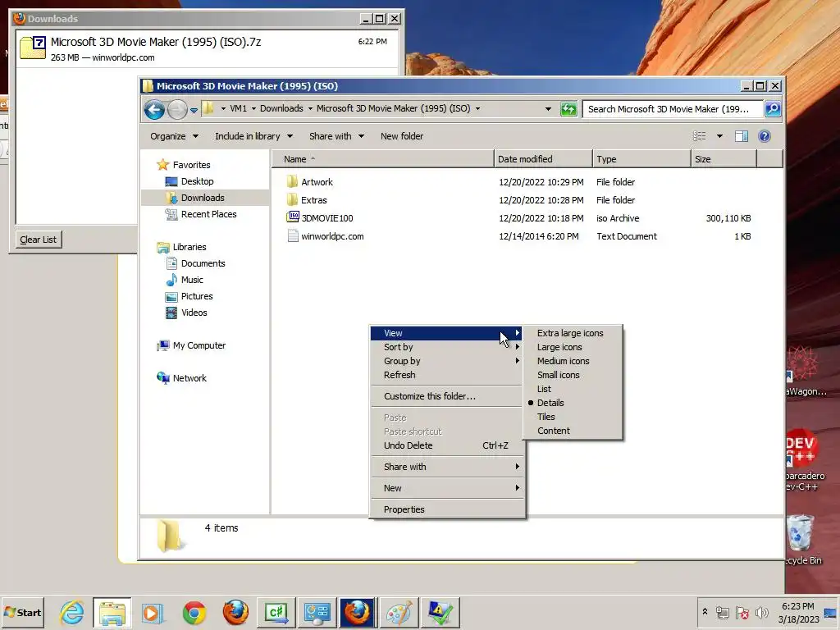This screenshot has height=630, width=840.
Task: Open Share with submenu in context menu
Action: 447,467
